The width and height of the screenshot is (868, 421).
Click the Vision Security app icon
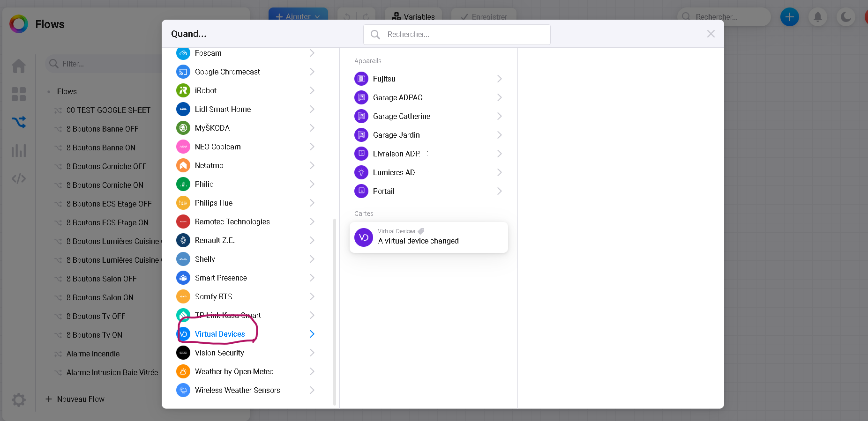[x=183, y=353]
